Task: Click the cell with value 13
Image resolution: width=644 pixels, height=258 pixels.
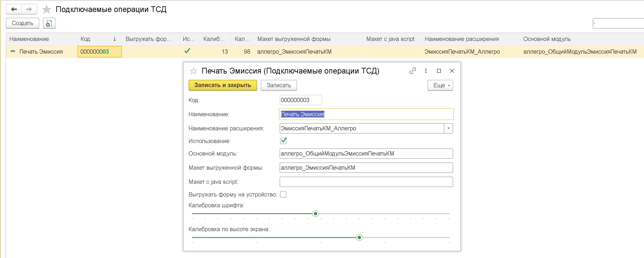Action: click(x=216, y=52)
